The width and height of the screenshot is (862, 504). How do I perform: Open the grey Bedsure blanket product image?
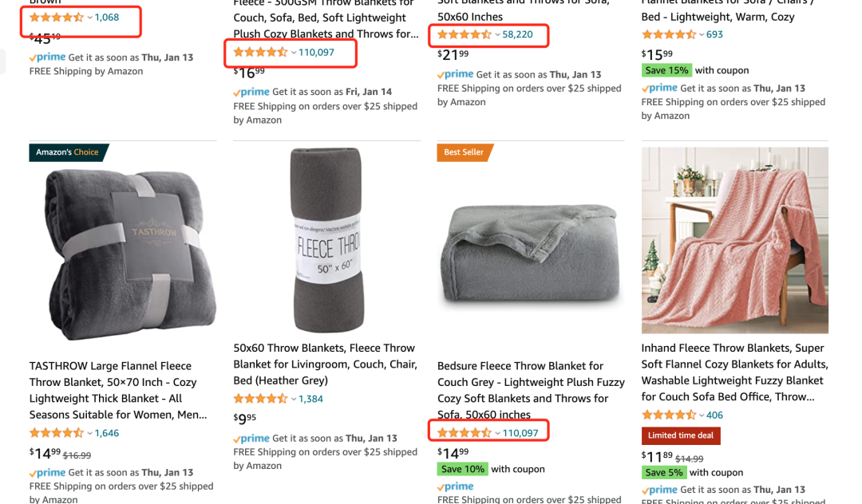pos(531,255)
